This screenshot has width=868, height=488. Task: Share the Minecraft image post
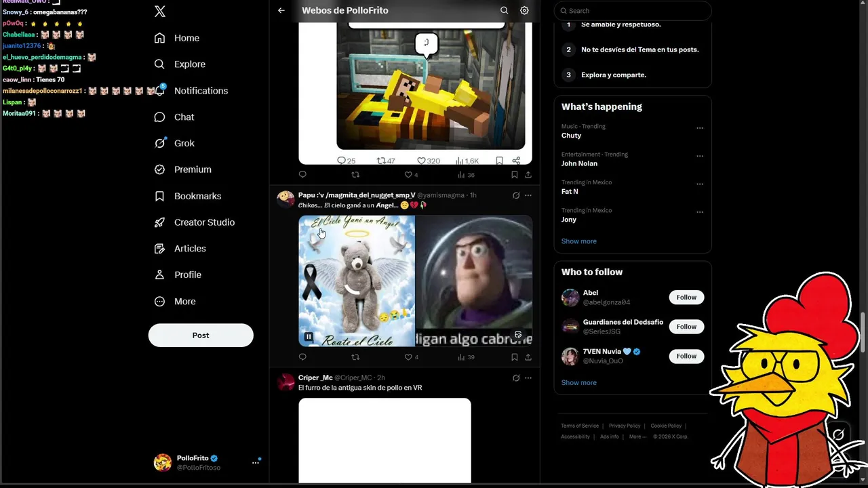click(528, 175)
